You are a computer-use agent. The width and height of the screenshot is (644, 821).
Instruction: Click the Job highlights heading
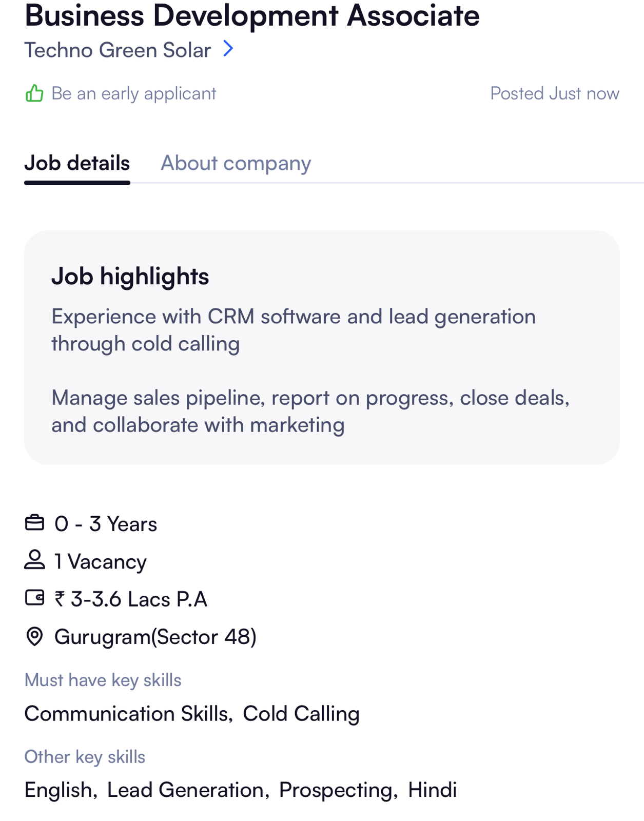[x=130, y=276]
